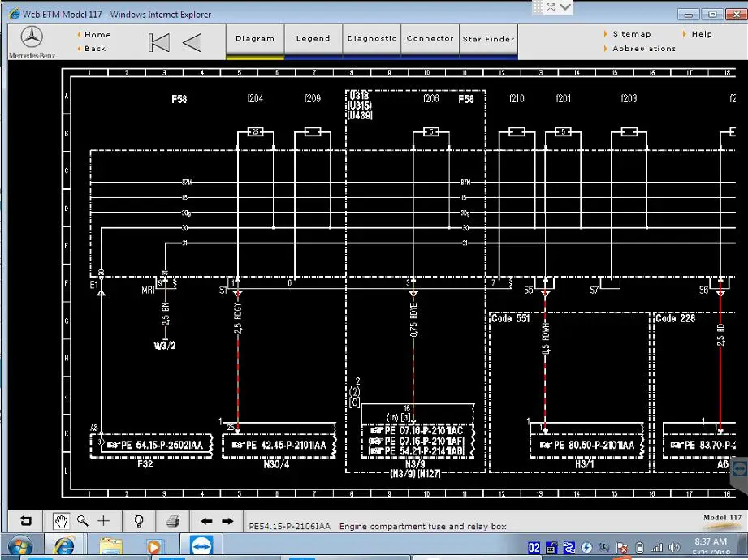Print the diagram with printer icon
The width and height of the screenshot is (748, 560).
(x=173, y=521)
